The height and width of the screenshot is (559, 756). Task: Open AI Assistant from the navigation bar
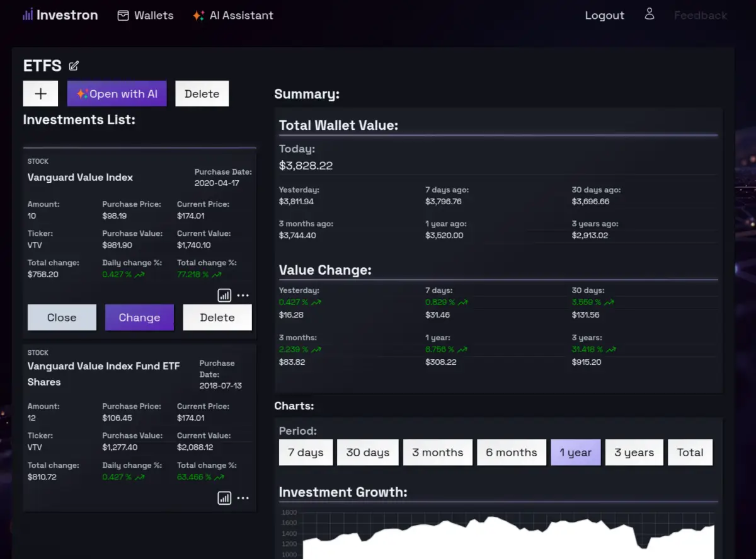pos(233,15)
